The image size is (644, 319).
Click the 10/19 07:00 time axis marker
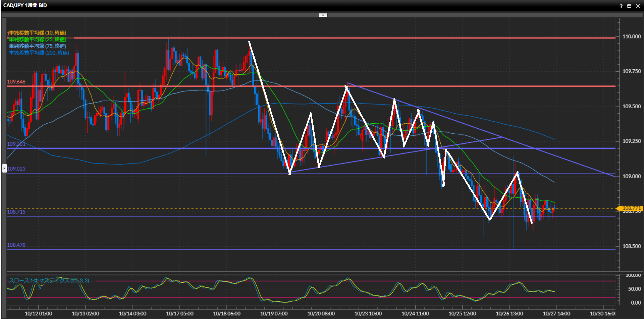click(x=274, y=314)
